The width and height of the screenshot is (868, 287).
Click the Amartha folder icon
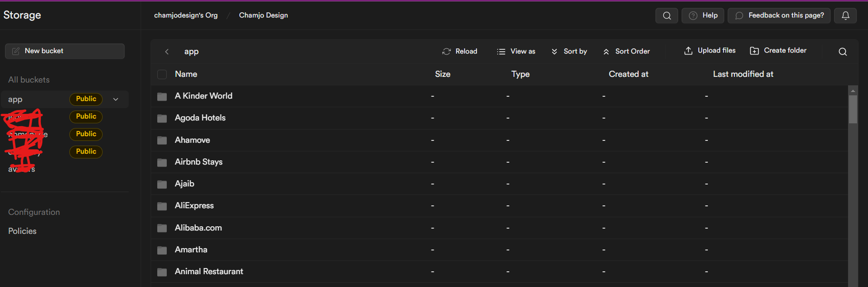[x=162, y=250]
